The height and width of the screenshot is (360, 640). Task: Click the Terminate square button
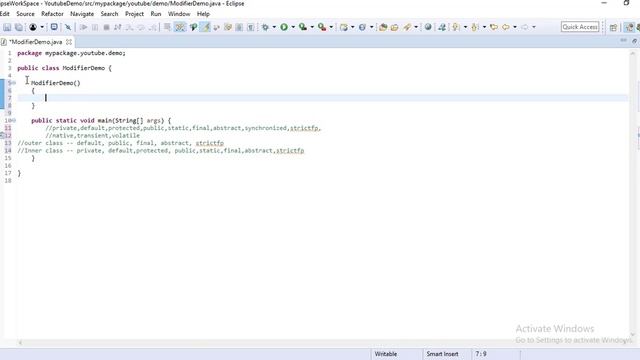[x=106, y=27]
